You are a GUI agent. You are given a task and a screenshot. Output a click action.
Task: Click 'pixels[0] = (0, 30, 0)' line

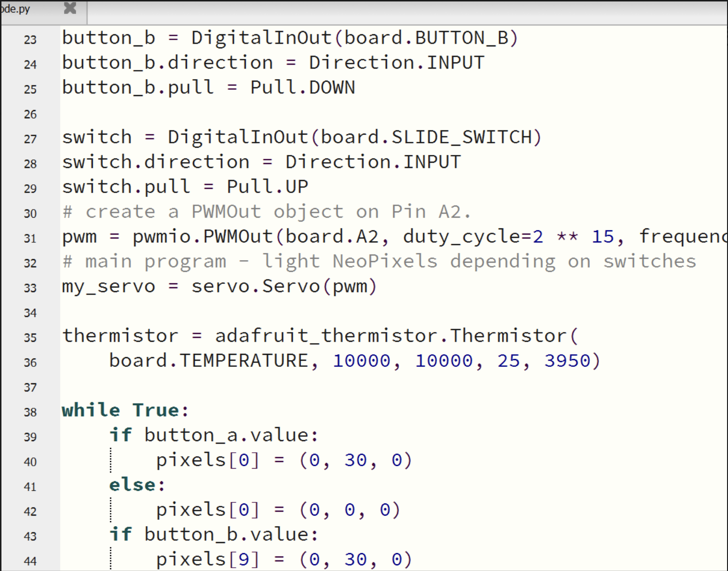coord(284,460)
